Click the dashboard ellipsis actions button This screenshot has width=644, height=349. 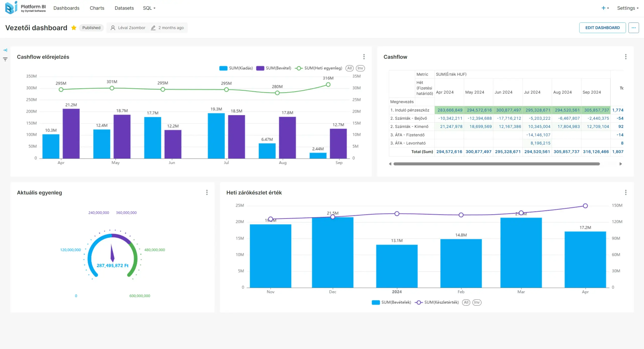pos(633,28)
